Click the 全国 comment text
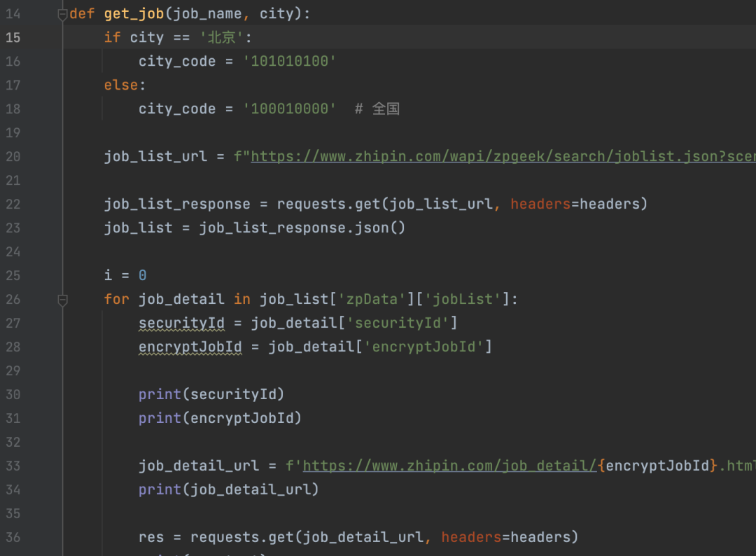The width and height of the screenshot is (756, 556). point(386,109)
